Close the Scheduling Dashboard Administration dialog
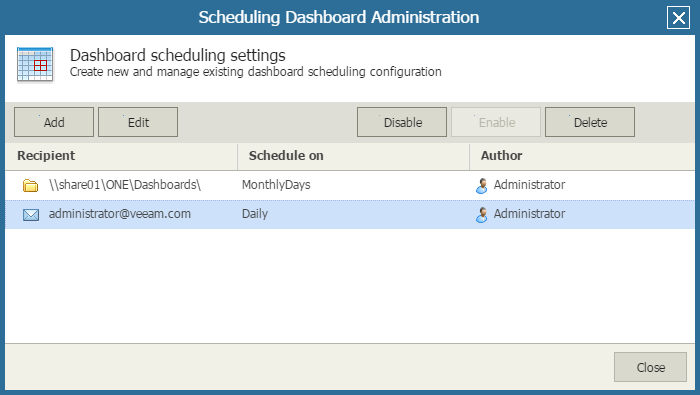 [x=678, y=18]
